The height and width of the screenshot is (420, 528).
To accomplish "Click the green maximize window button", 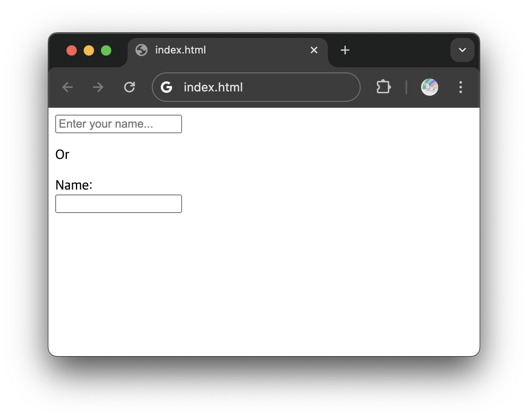I will pyautogui.click(x=106, y=50).
